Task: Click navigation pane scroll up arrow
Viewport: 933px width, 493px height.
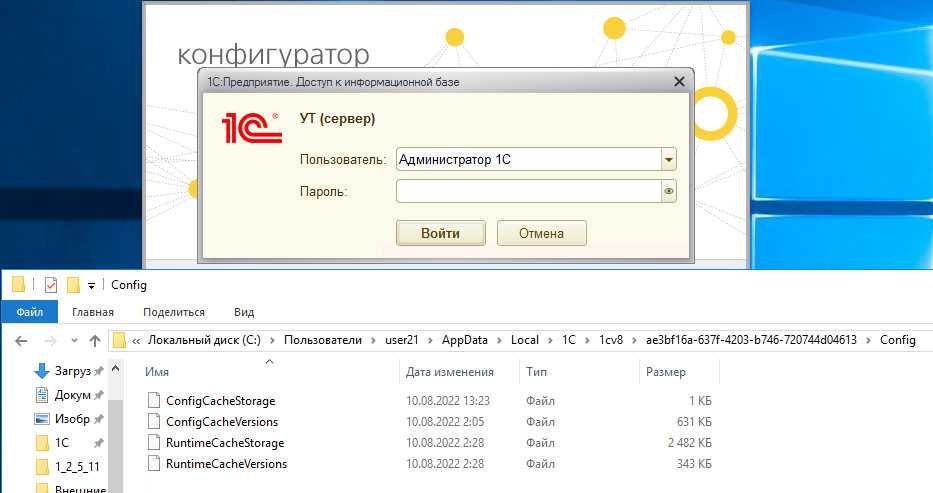Action: [115, 369]
